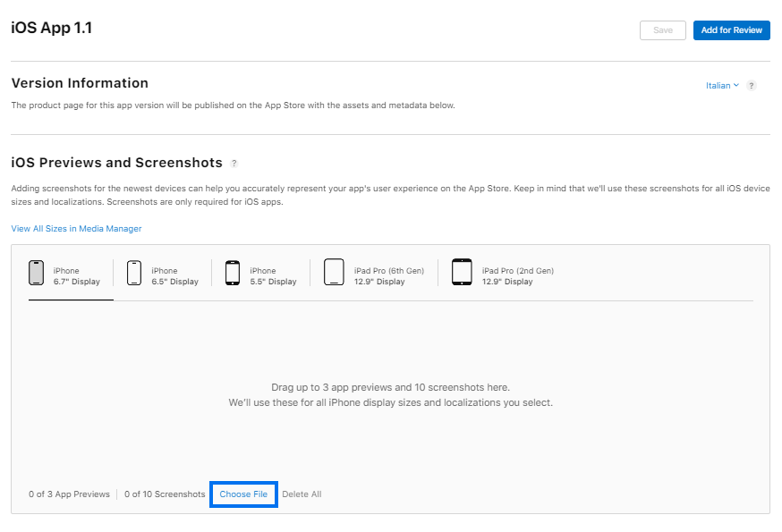The image size is (782, 532).
Task: Click the 0 of 10 Screenshots counter
Action: pos(165,494)
